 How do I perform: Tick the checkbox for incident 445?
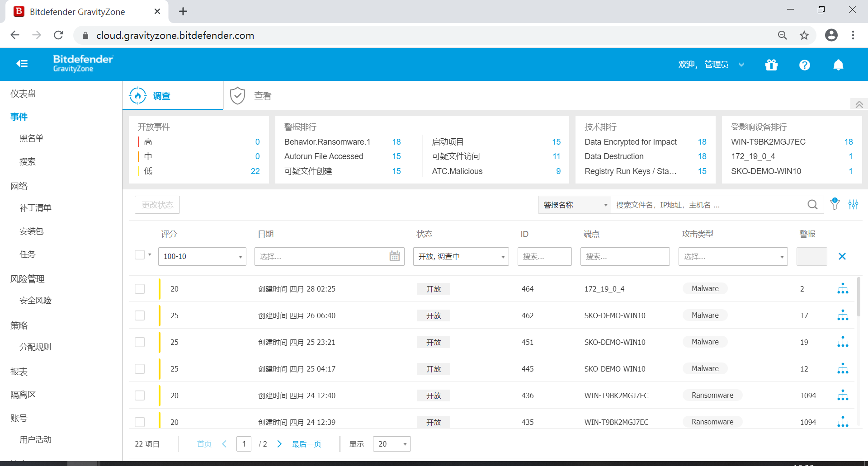click(140, 369)
